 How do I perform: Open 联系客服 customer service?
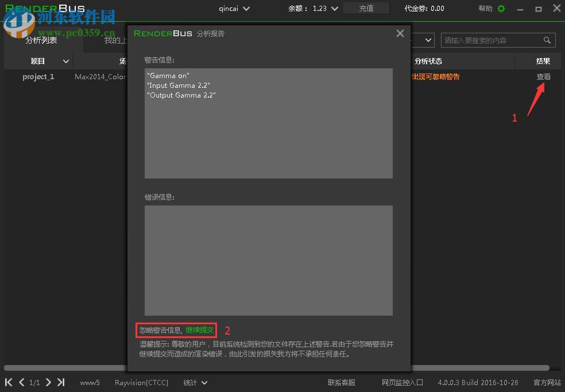(341, 382)
